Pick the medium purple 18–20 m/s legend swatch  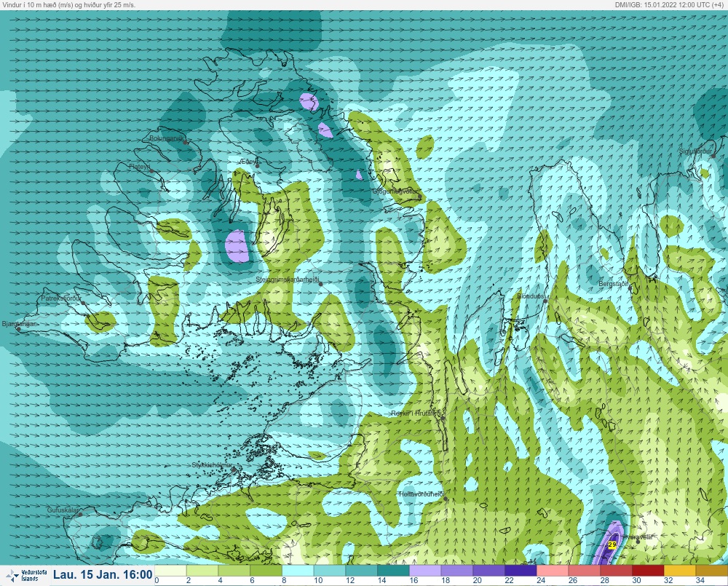457,570
